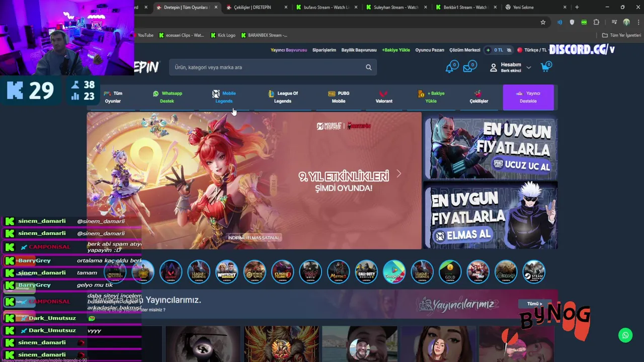Open a new browser tab with plus button
644x362 pixels.
tap(577, 7)
